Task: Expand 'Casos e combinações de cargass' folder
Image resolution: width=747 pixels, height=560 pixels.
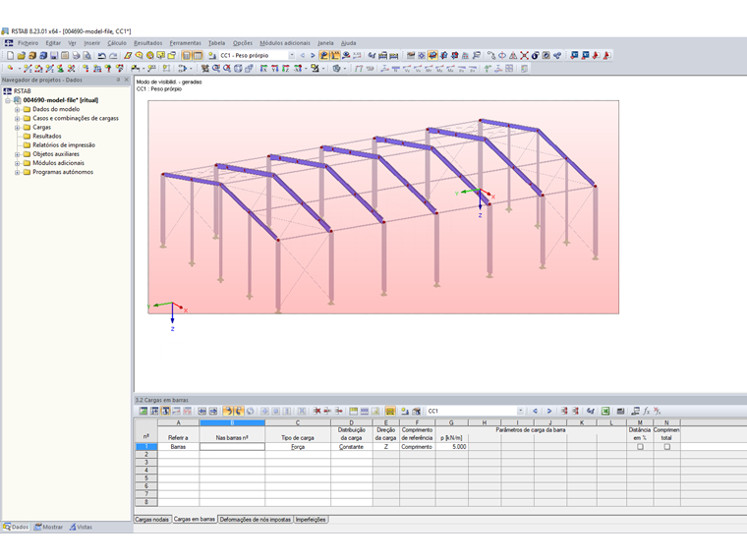Action: tap(17, 119)
